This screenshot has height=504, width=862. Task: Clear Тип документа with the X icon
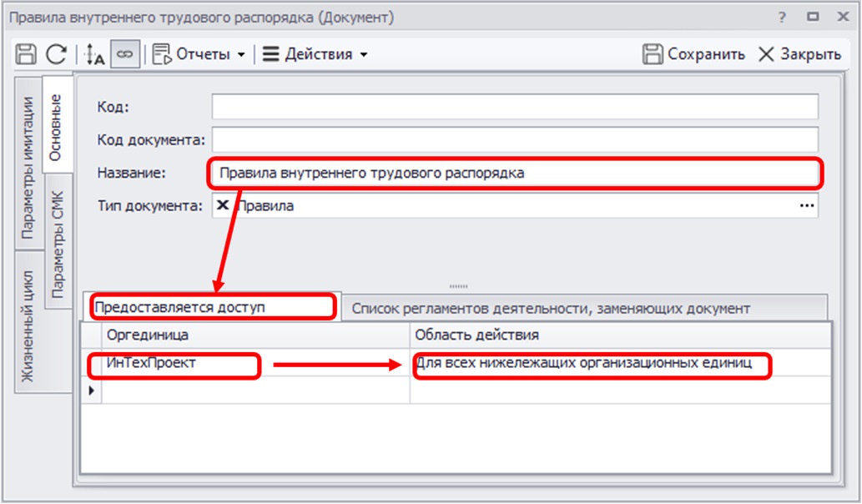223,205
